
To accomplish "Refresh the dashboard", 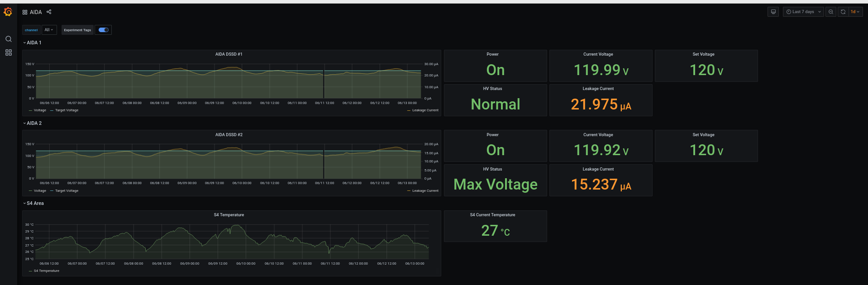I will click(843, 12).
